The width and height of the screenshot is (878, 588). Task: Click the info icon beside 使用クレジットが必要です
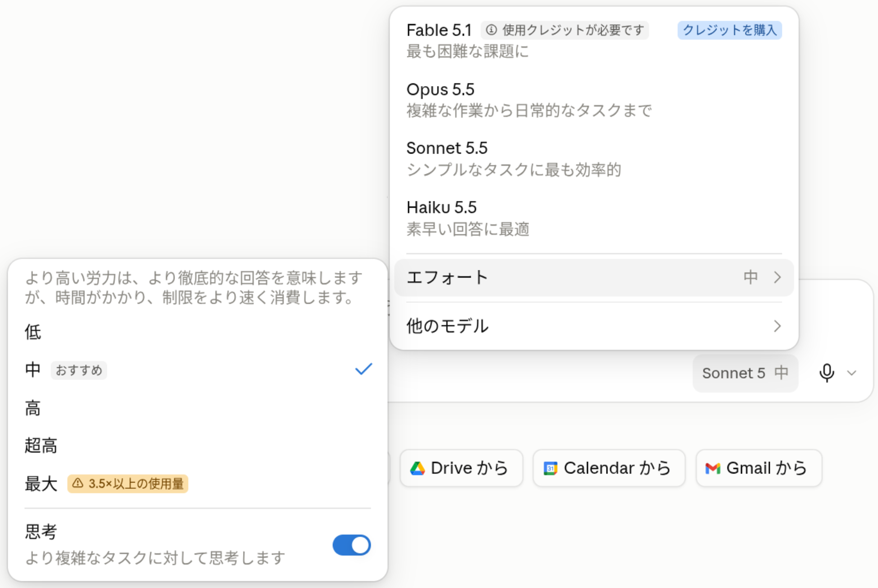click(x=492, y=30)
